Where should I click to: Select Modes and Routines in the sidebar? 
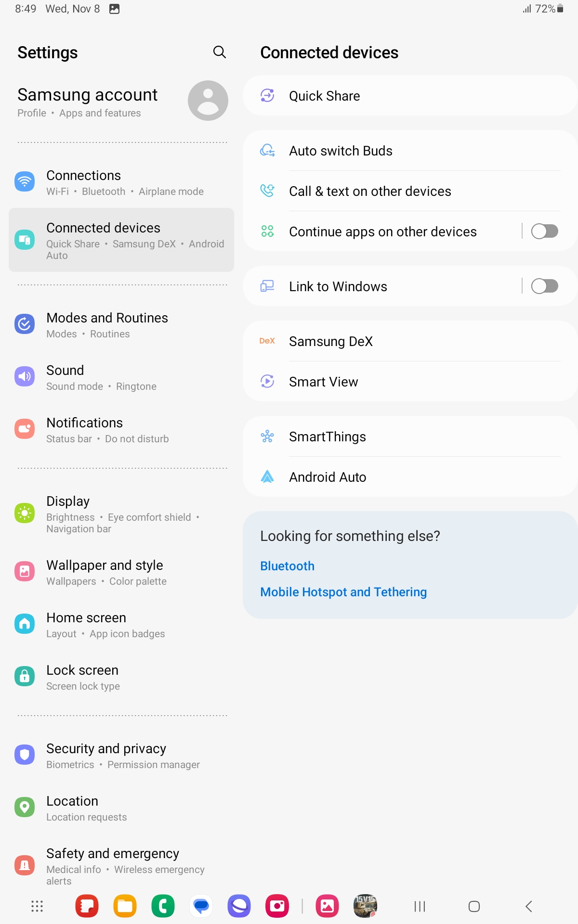click(121, 325)
